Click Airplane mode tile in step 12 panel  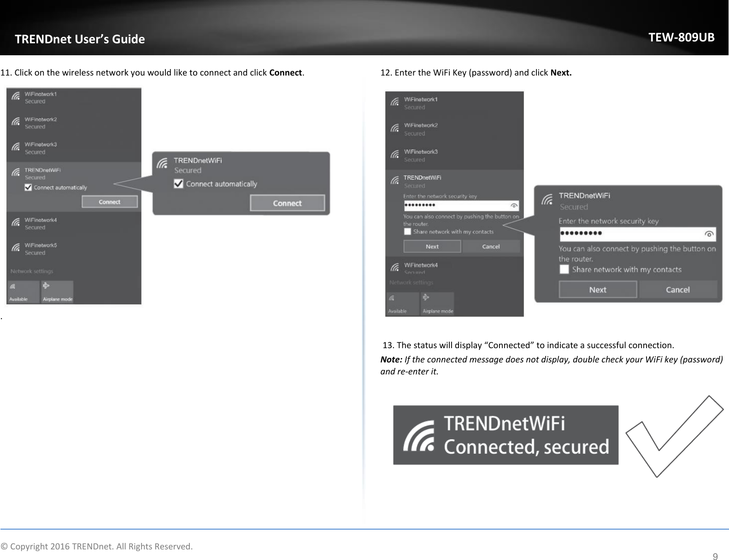coord(437,304)
